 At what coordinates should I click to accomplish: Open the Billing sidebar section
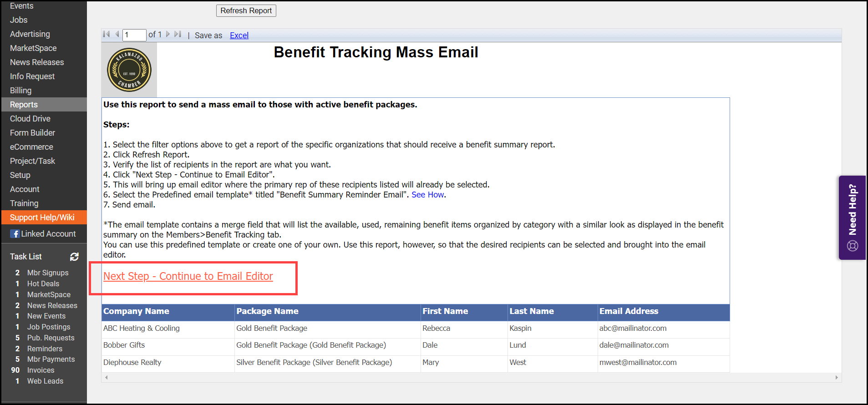tap(21, 91)
